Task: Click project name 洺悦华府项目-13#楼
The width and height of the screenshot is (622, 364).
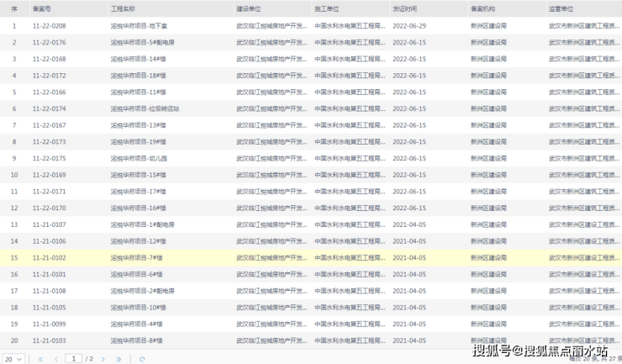Action: pyautogui.click(x=139, y=125)
